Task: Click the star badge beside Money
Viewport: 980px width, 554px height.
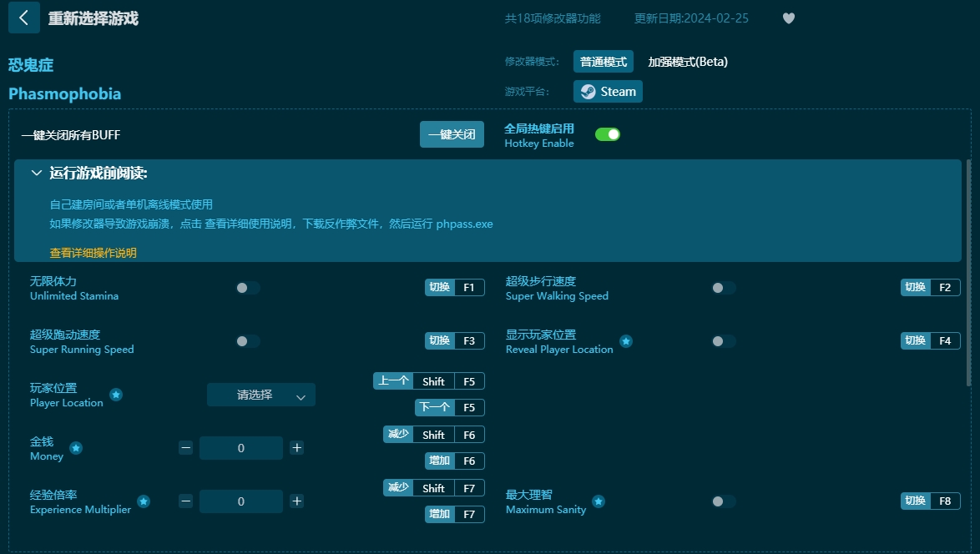Action: pos(76,446)
